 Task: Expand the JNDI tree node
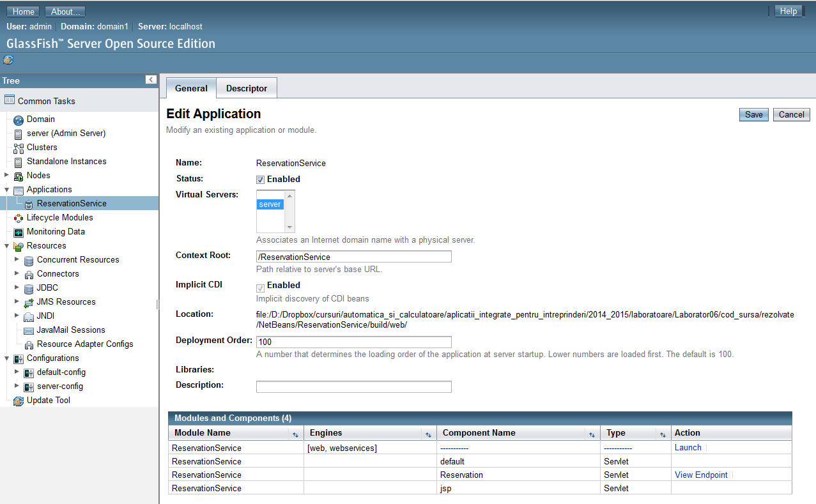(17, 316)
